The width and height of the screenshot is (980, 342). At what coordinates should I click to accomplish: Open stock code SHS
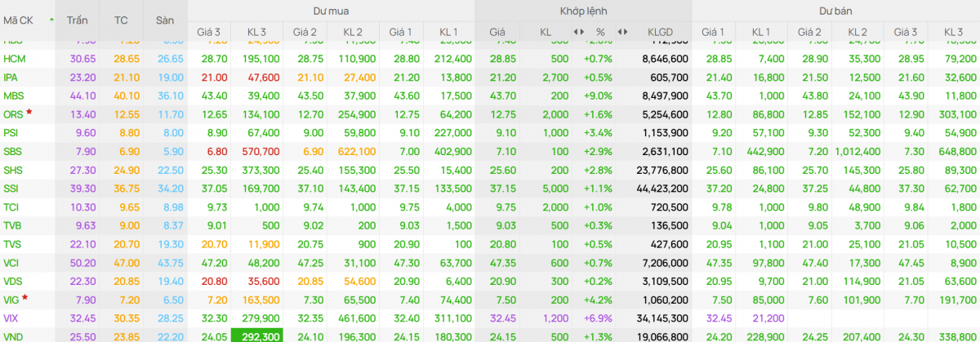[x=13, y=170]
